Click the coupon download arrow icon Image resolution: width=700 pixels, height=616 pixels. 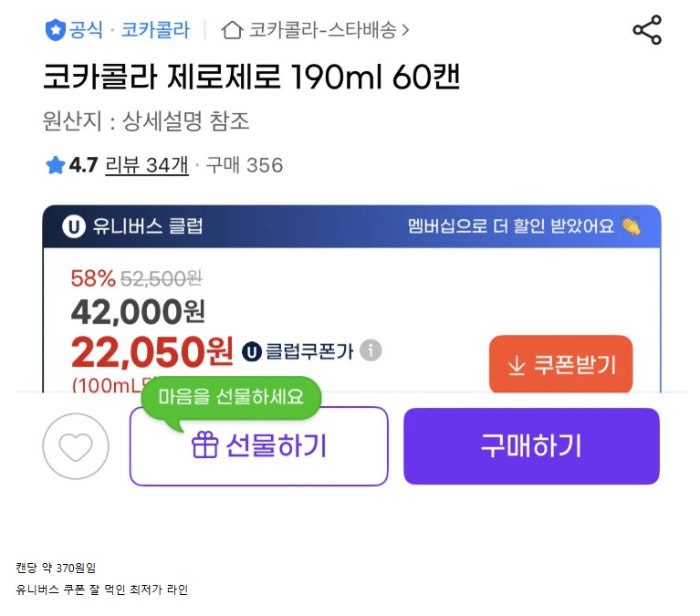[516, 365]
